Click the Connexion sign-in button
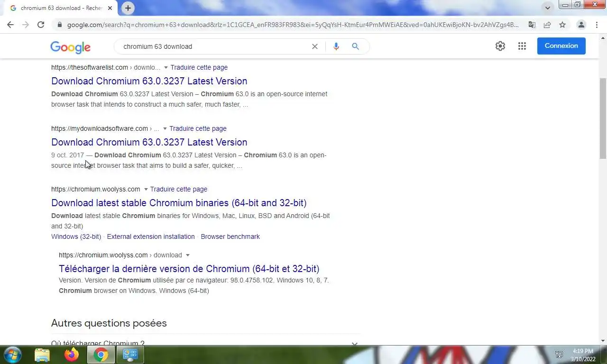This screenshot has width=607, height=364. tap(561, 46)
